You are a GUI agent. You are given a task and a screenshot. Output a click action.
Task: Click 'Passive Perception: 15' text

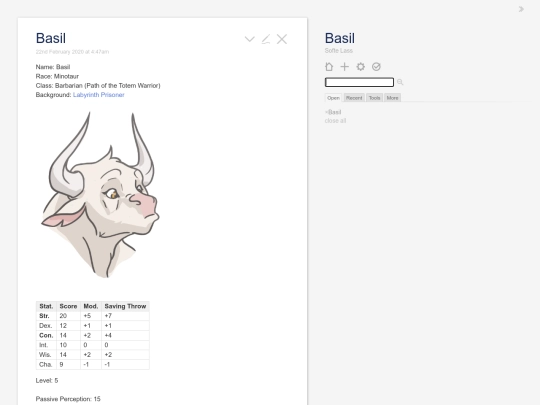(x=68, y=399)
